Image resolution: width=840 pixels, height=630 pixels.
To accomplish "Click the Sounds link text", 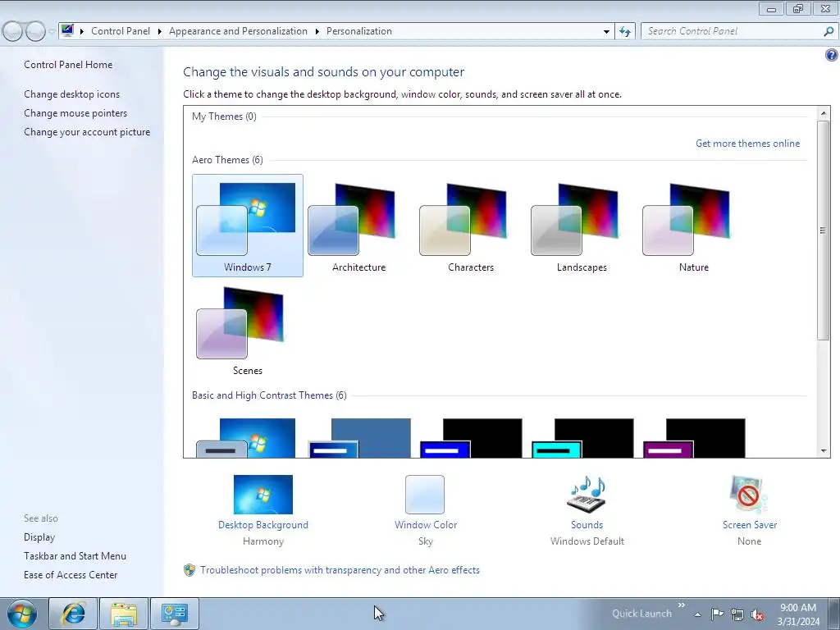I will click(x=587, y=525).
